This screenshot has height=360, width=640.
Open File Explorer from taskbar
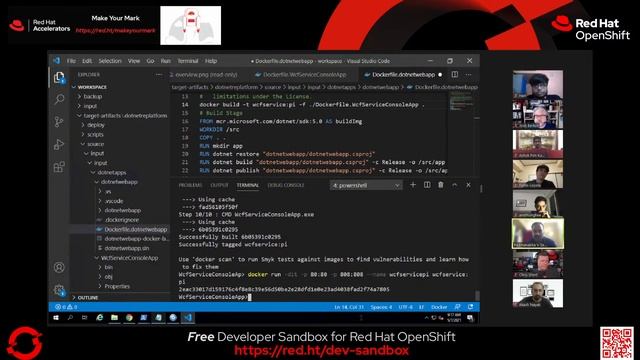(x=114, y=318)
